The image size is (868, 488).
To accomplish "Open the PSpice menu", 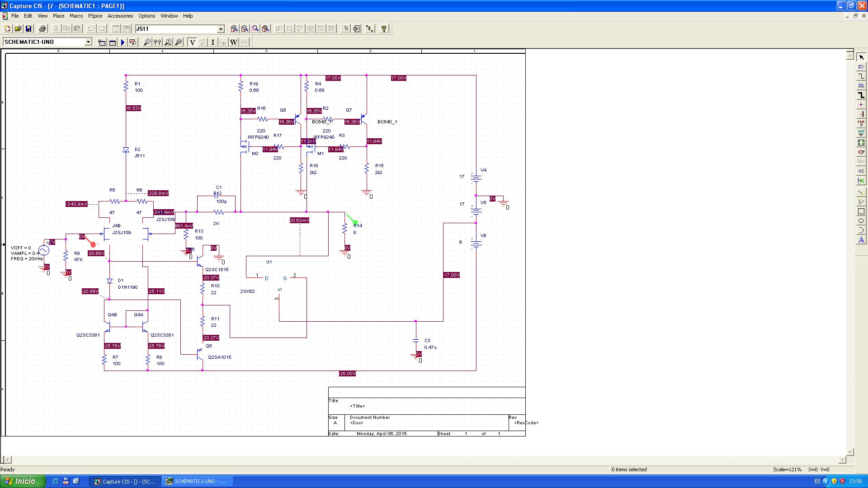I will click(95, 16).
